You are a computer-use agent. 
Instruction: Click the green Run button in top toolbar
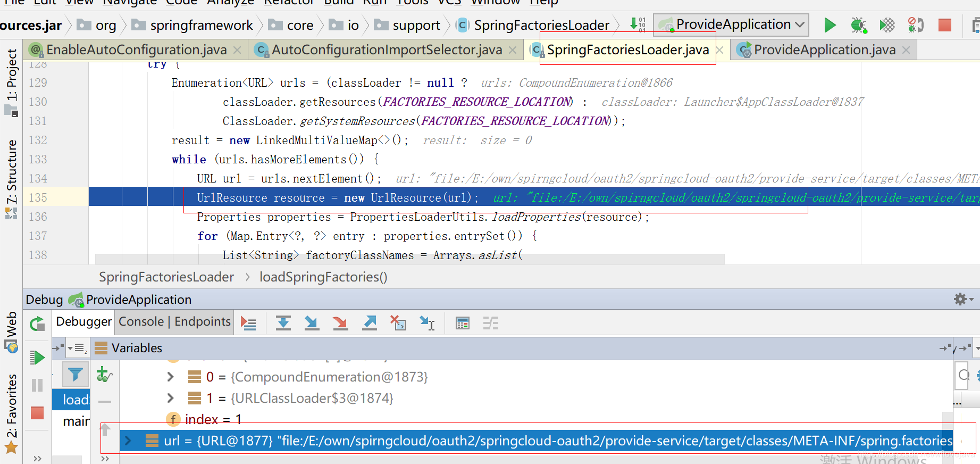[x=830, y=25]
